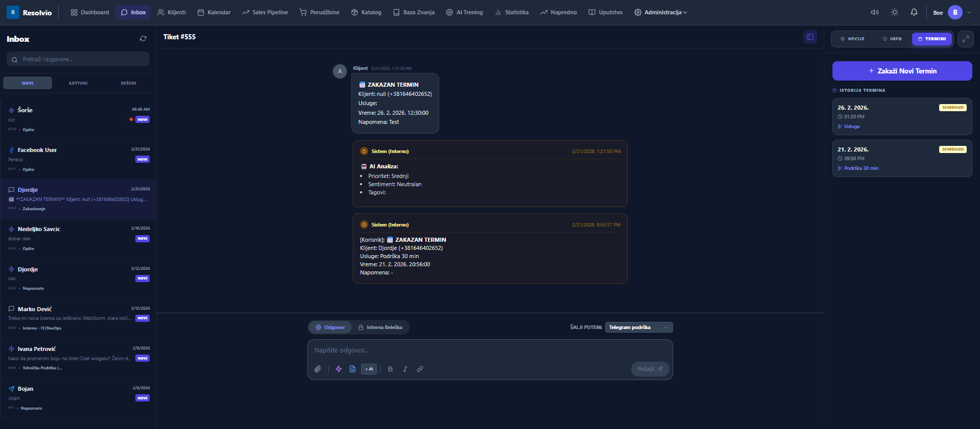The height and width of the screenshot is (429, 980).
Task: Open the Kalendar page
Action: click(214, 12)
